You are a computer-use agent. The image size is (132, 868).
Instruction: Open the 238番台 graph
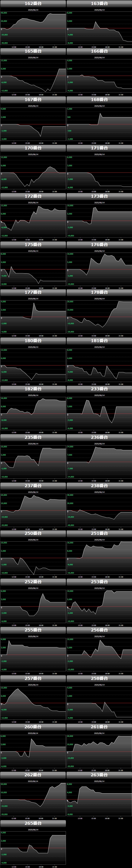coord(99,510)
